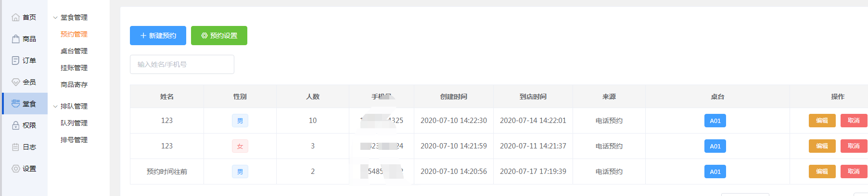The image size is (868, 196).
Task: Open the logs (日志) calendar icon
Action: tap(16, 147)
